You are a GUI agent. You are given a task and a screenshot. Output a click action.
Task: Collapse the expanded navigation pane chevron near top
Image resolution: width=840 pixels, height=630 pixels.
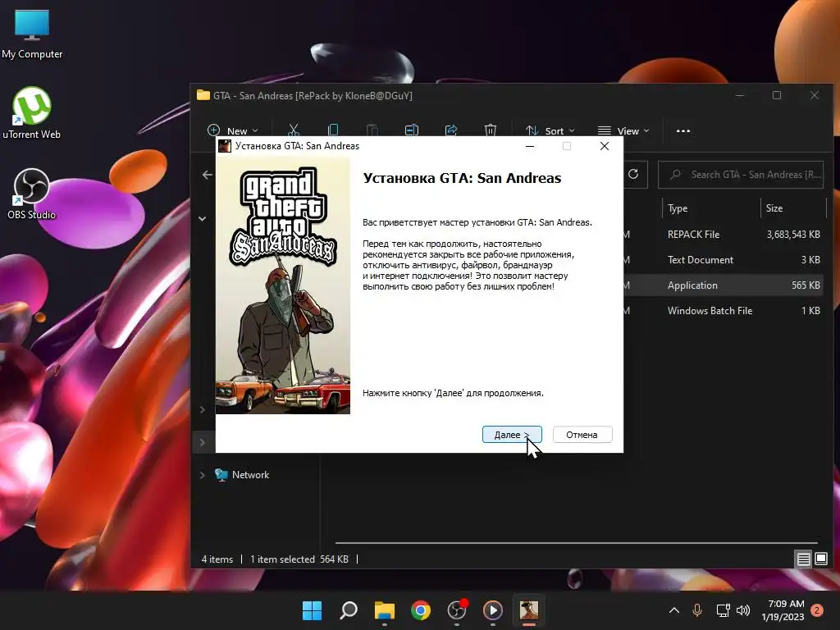(203, 218)
